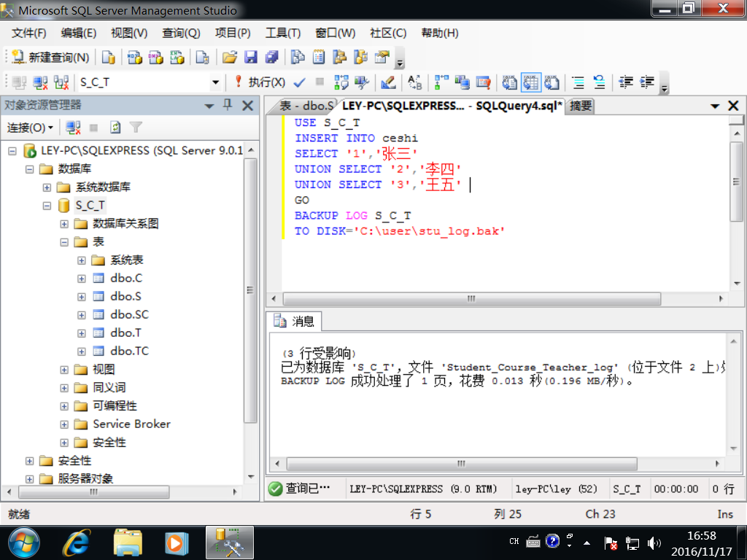Increase the indent of selected lines

click(x=646, y=83)
